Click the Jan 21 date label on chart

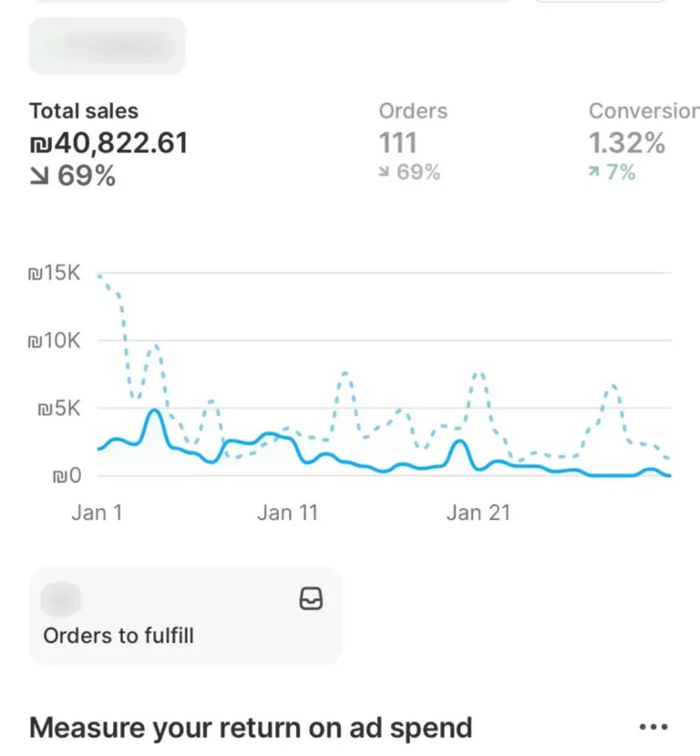pyautogui.click(x=479, y=513)
